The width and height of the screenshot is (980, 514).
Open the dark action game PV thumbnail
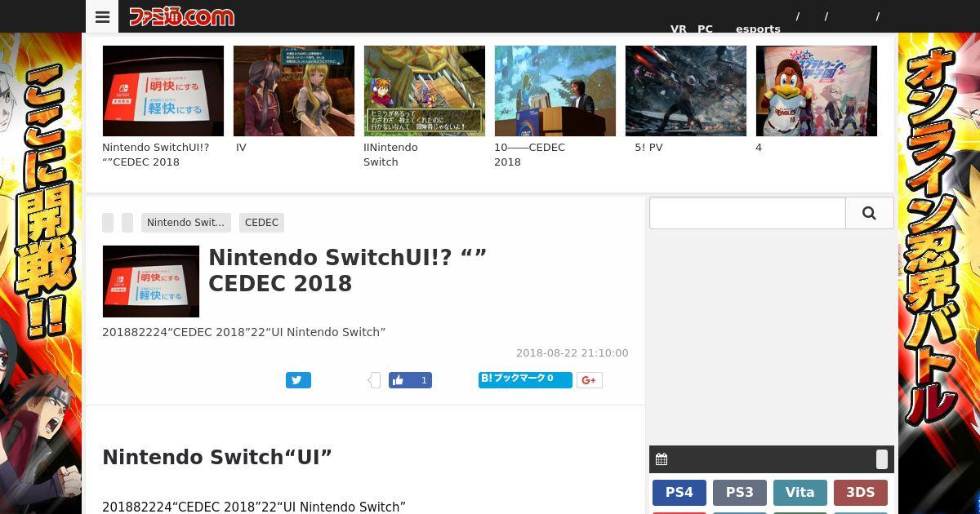tap(686, 91)
